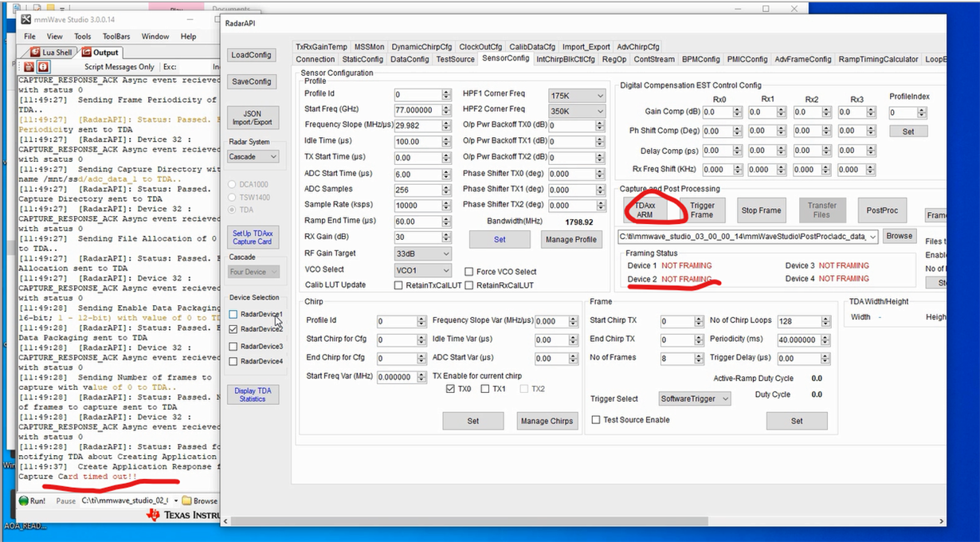The width and height of the screenshot is (980, 542).
Task: Increase the No of Frames stepper
Action: pyautogui.click(x=699, y=355)
